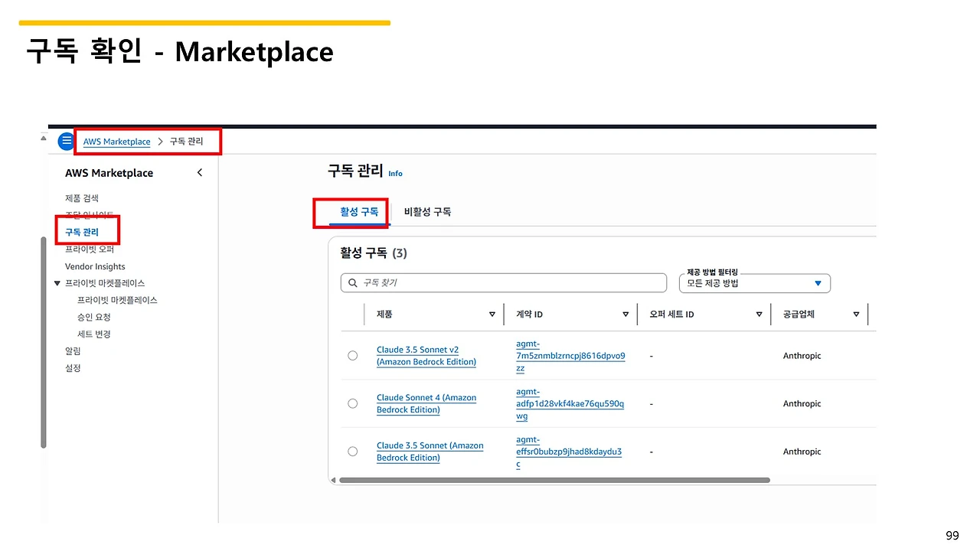
Task: Select the Claude 3.5 Sonnet v2 radio button
Action: pos(353,356)
